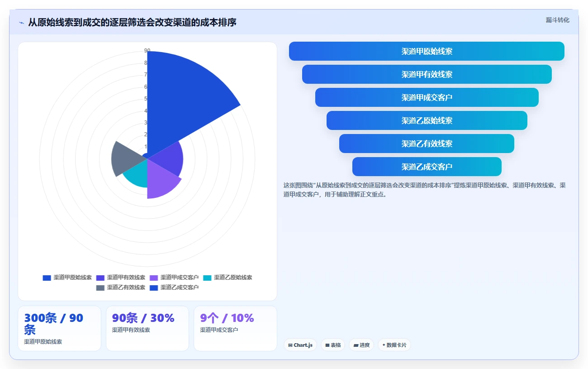
Task: Select the 渠道乙有效线索 funnel bar
Action: click(427, 144)
